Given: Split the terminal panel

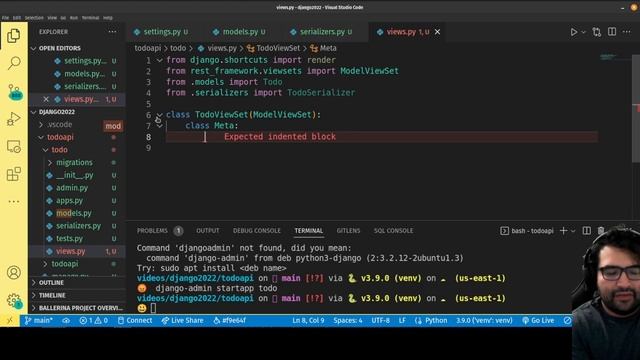Looking at the screenshot, I should coord(587,231).
